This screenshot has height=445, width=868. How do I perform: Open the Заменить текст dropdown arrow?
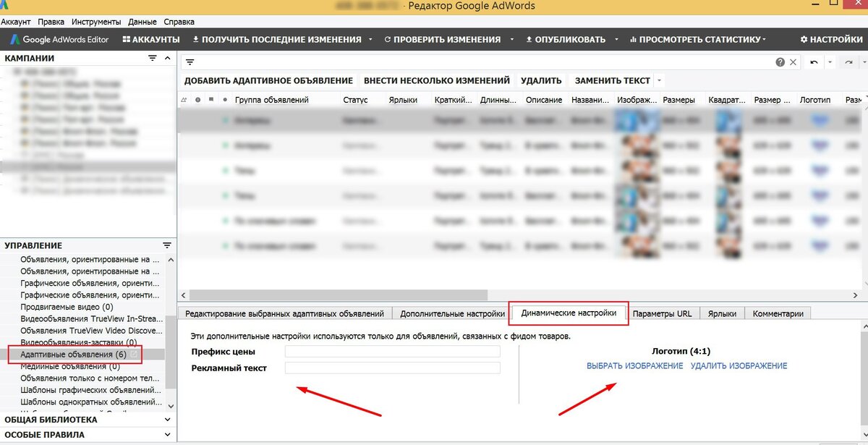point(659,80)
